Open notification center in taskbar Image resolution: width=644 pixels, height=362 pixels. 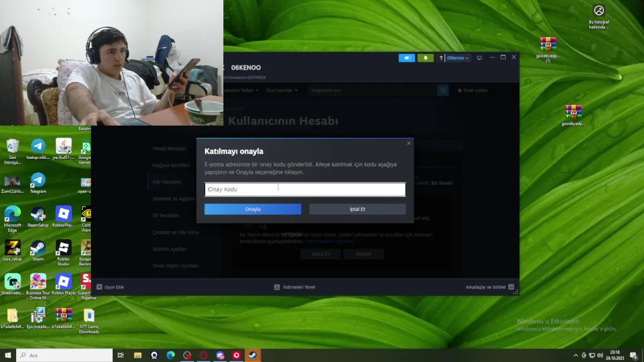(634, 355)
